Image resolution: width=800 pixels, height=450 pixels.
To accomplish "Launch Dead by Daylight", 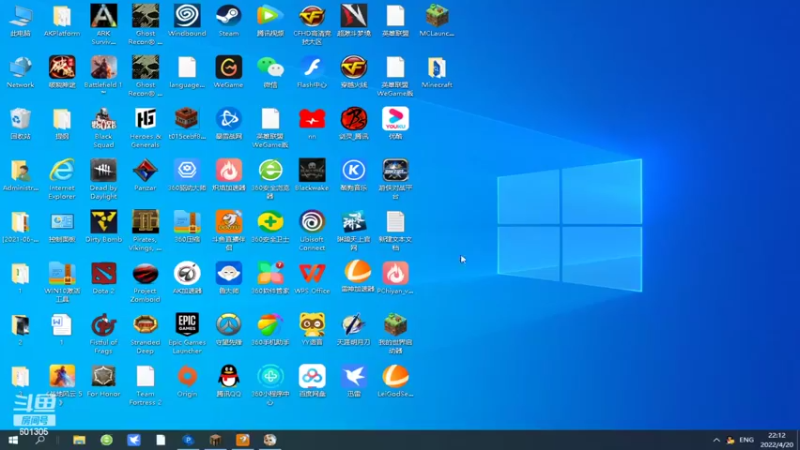I will click(104, 179).
